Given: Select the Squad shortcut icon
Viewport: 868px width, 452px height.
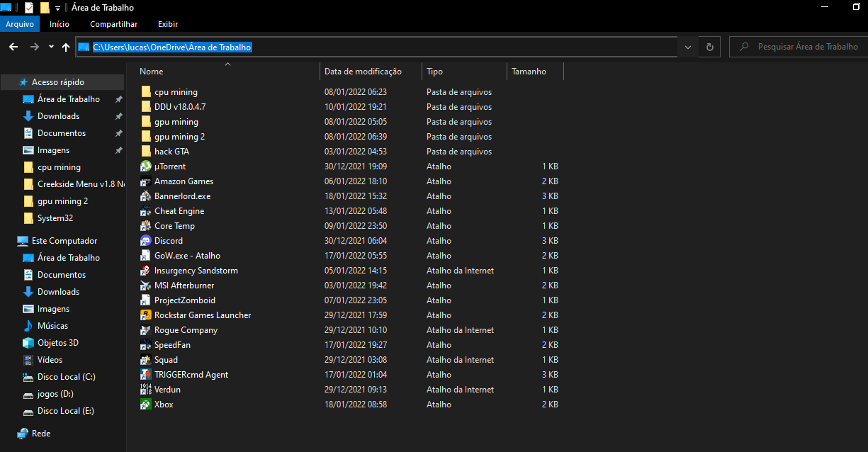Looking at the screenshot, I should (146, 360).
